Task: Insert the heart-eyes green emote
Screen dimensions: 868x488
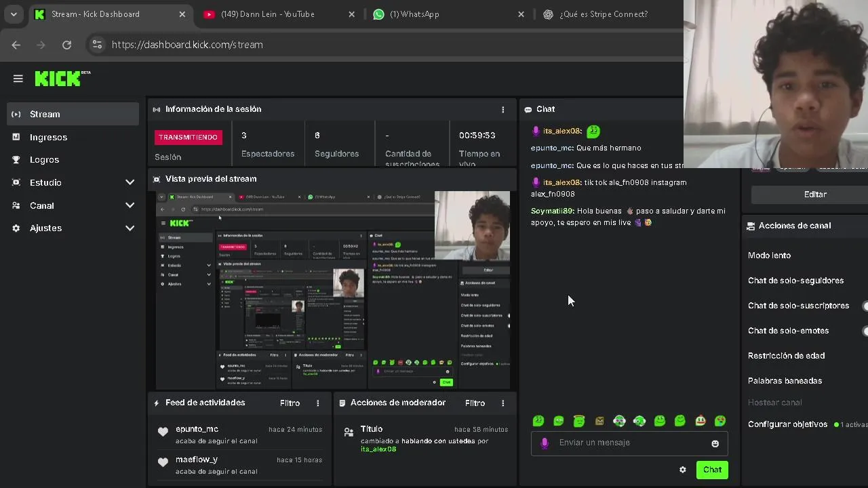Action: pyautogui.click(x=720, y=421)
